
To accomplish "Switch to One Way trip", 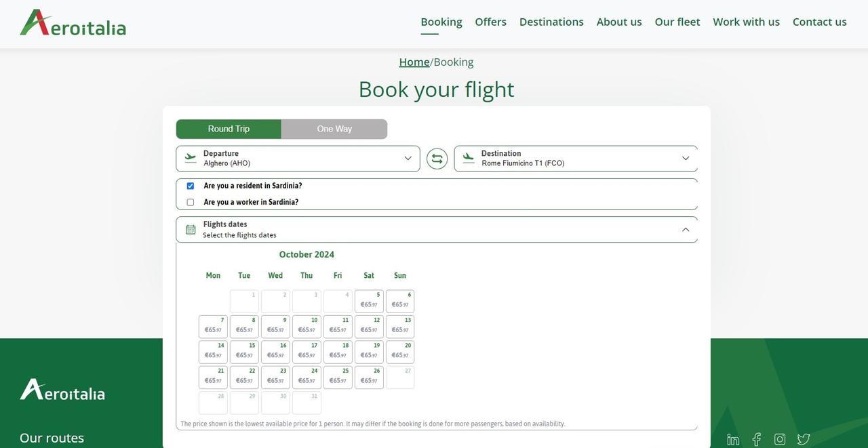I will point(334,129).
